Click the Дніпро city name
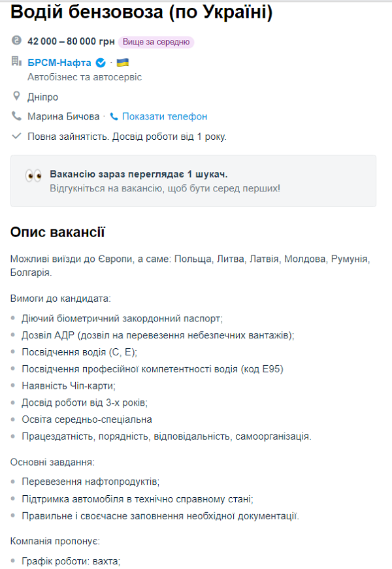 pos(42,97)
